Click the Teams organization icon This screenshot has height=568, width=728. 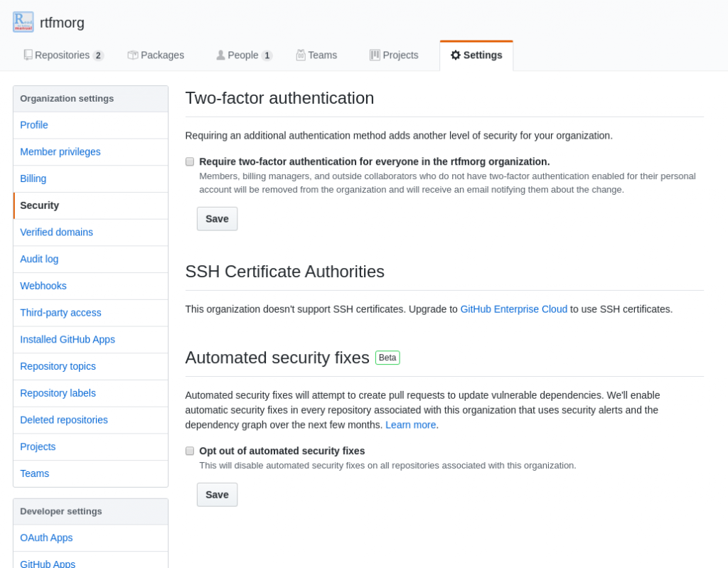302,55
